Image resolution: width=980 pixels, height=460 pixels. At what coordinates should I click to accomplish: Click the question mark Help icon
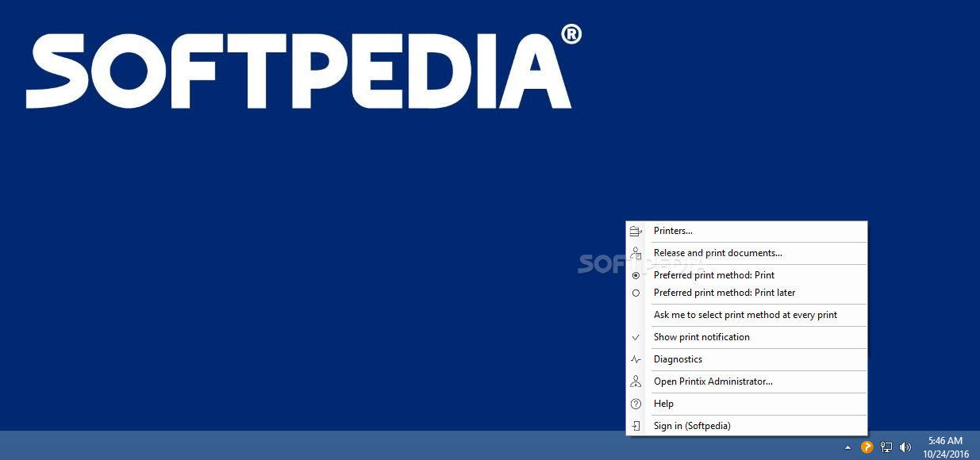click(636, 404)
